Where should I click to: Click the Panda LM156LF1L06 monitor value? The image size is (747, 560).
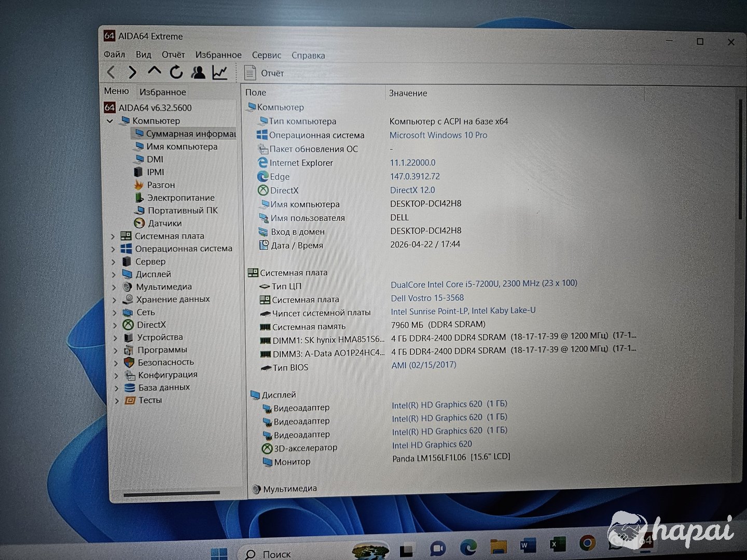(451, 457)
